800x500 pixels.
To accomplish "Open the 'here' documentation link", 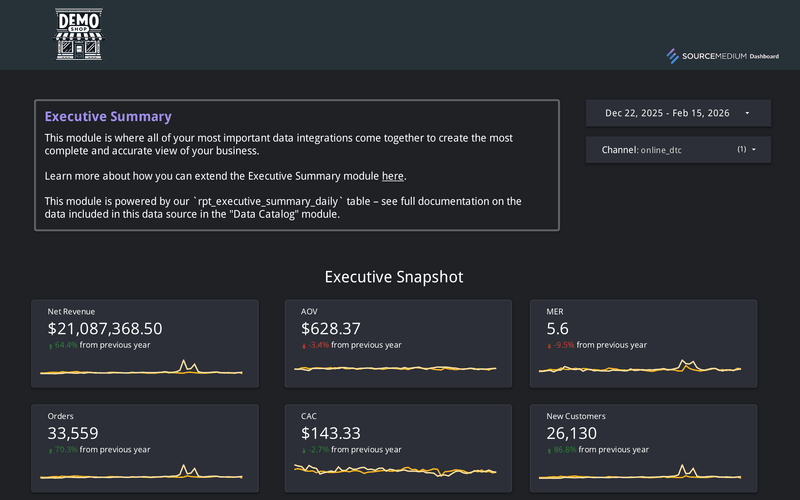I will coord(393,176).
